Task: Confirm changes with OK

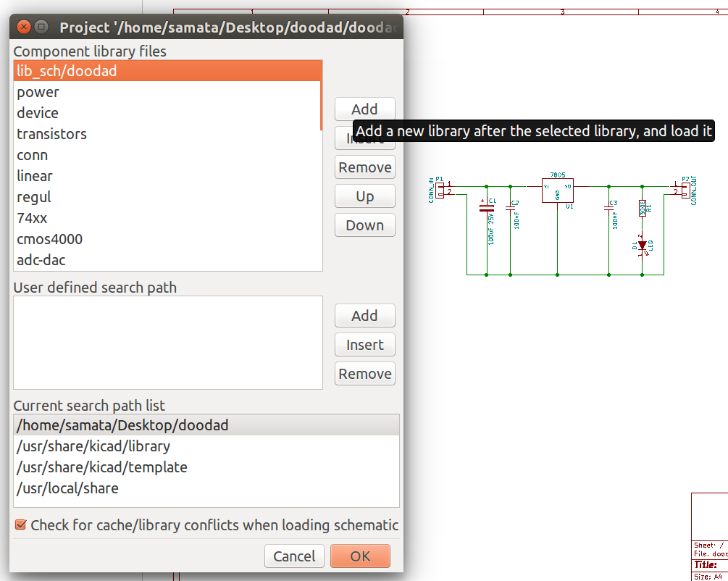Action: (x=360, y=556)
